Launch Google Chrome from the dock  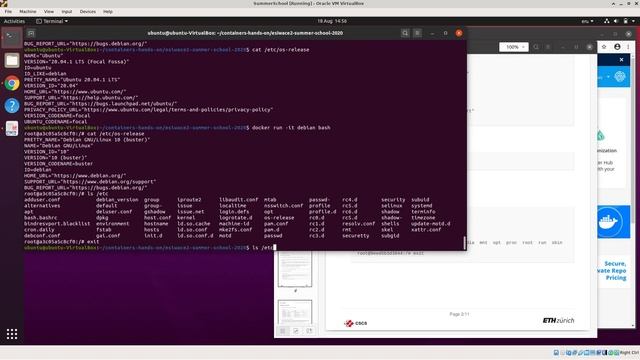pyautogui.click(x=12, y=83)
